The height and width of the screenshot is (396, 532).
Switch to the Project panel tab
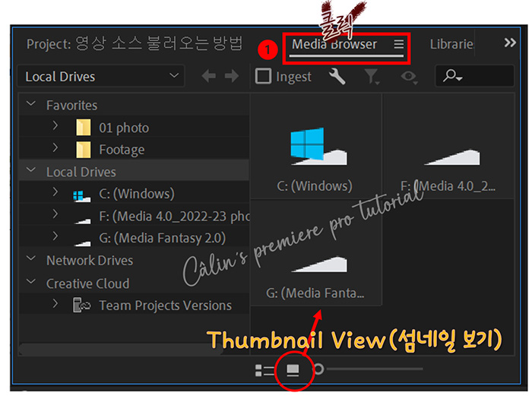click(135, 44)
